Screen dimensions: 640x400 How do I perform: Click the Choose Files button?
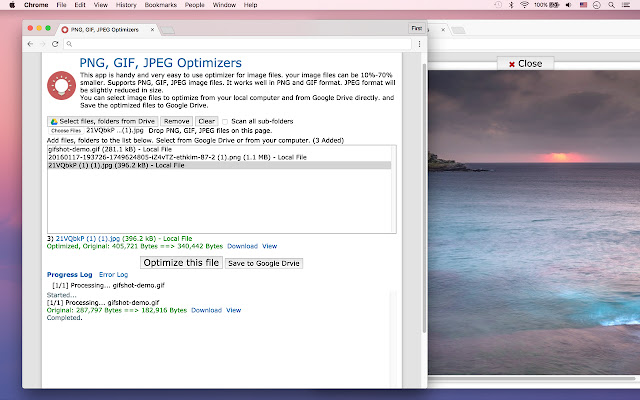pyautogui.click(x=66, y=131)
